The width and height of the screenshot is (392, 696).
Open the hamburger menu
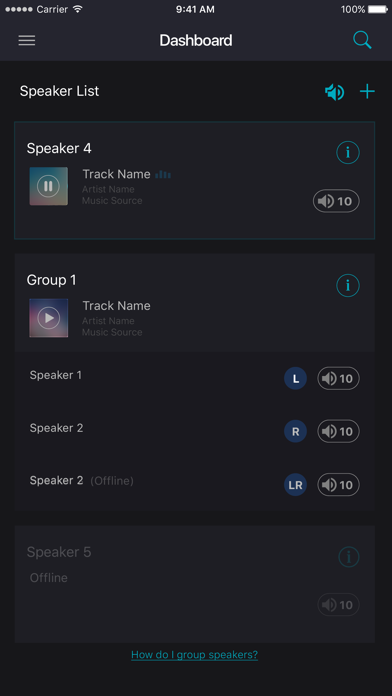(27, 40)
